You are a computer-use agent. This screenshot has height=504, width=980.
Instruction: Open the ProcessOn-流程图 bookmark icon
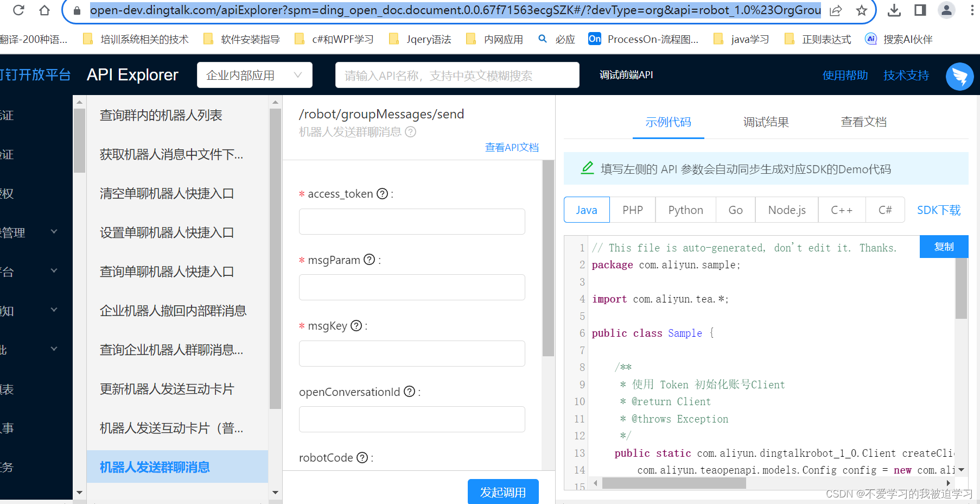coord(594,39)
